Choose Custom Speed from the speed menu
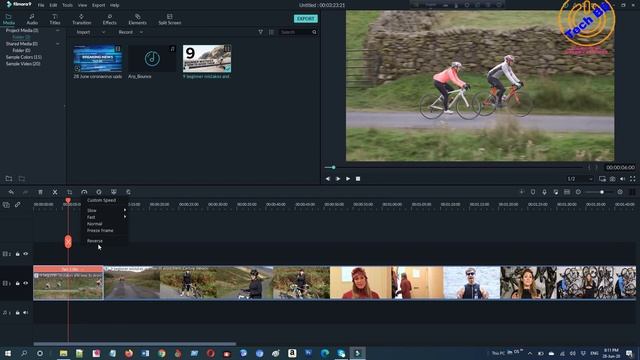This screenshot has height=360, width=640. click(x=101, y=200)
